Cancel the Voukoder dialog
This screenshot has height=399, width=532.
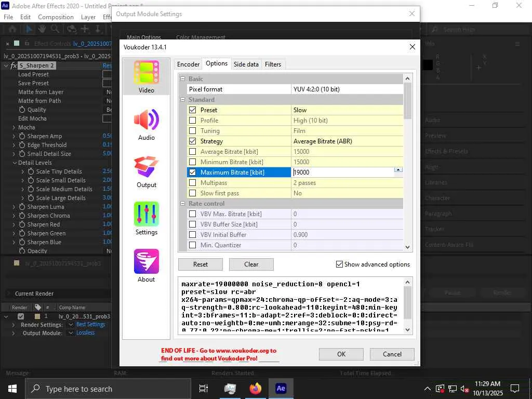tap(392, 354)
